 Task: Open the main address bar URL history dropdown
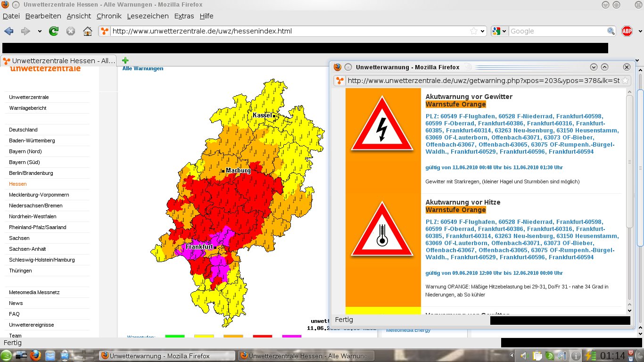tap(482, 31)
